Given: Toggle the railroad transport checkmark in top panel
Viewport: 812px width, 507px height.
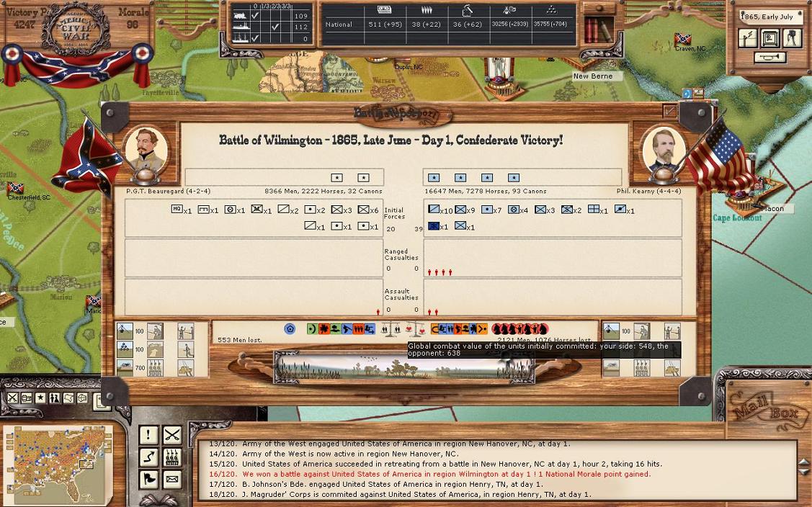Looking at the screenshot, I should coord(254,16).
